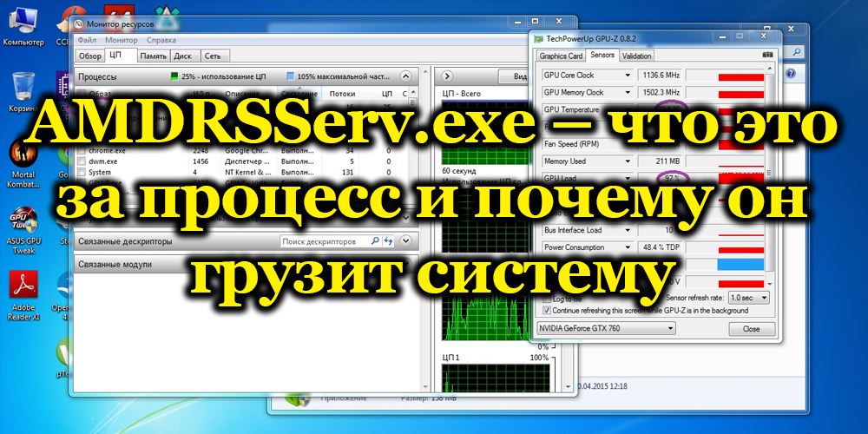This screenshot has width=868, height=434.
Task: Click the refresh icon next to descriptors search
Action: [x=387, y=240]
